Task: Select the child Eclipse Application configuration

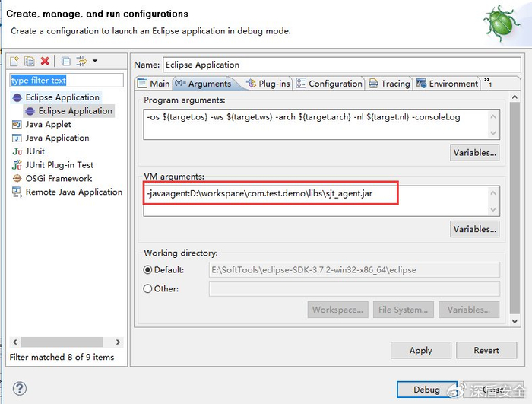Action: [x=75, y=111]
